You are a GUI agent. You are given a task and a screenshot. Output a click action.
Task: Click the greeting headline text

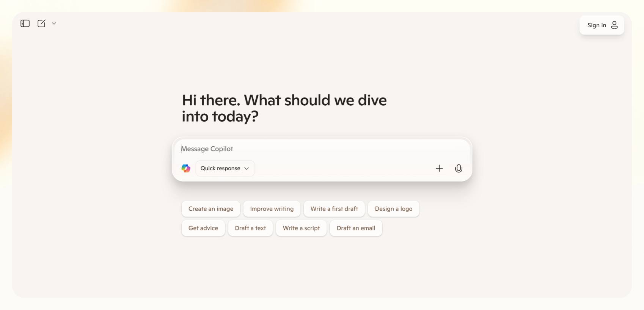tap(284, 108)
